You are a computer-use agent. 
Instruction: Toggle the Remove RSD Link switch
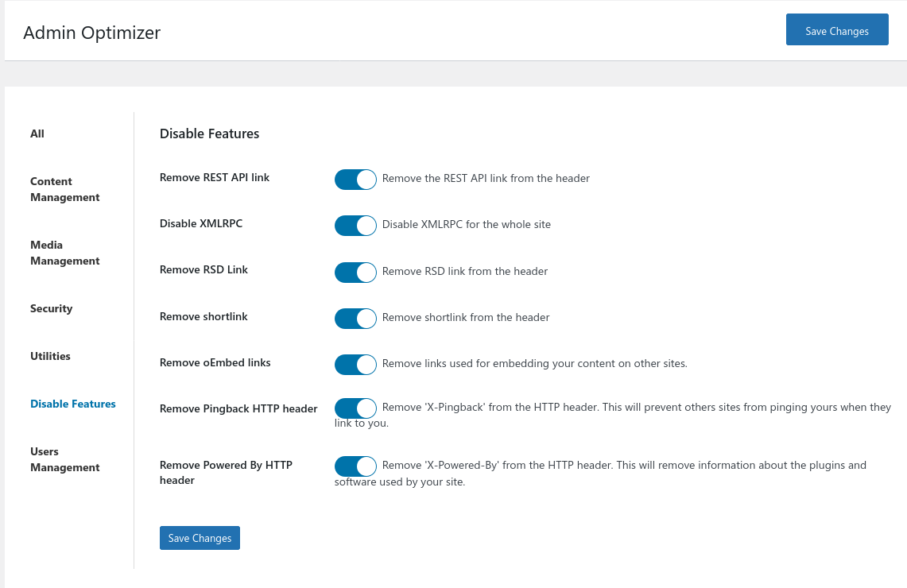point(355,273)
